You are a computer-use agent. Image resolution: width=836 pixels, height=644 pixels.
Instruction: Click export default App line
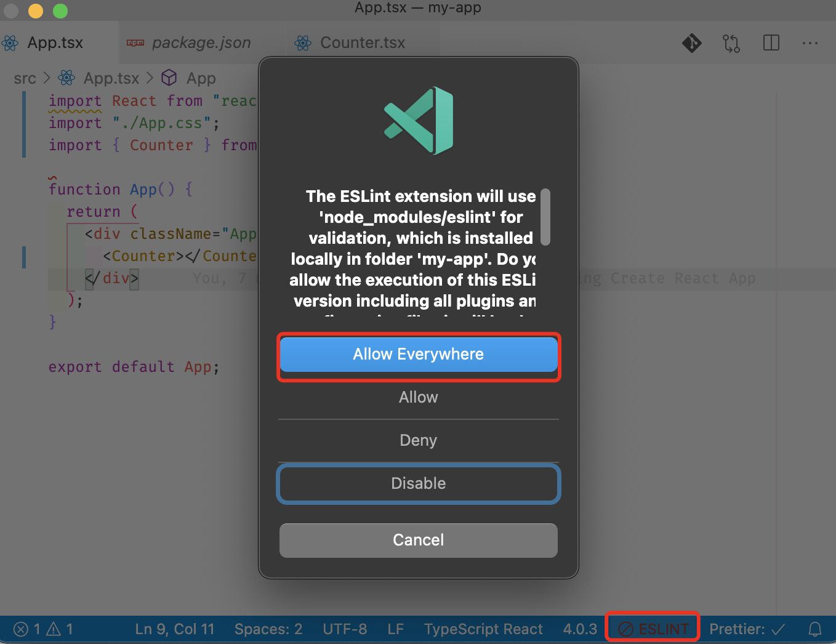tap(134, 367)
